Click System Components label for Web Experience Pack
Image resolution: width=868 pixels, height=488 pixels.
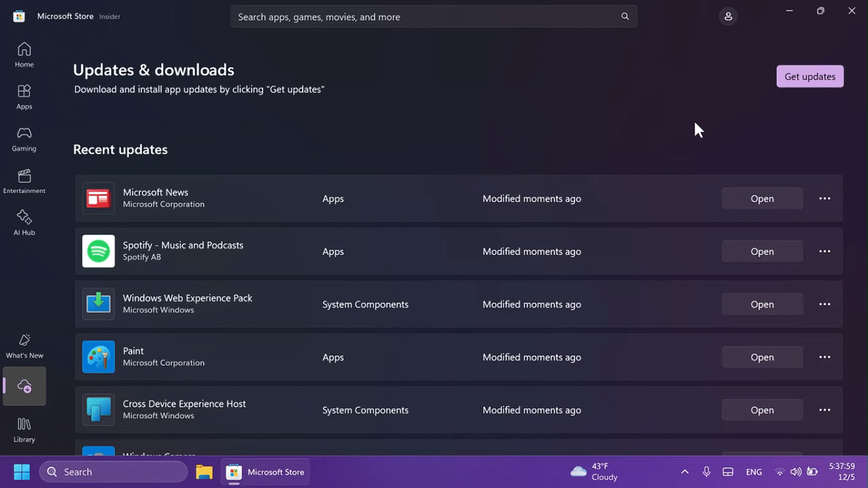[x=365, y=304]
